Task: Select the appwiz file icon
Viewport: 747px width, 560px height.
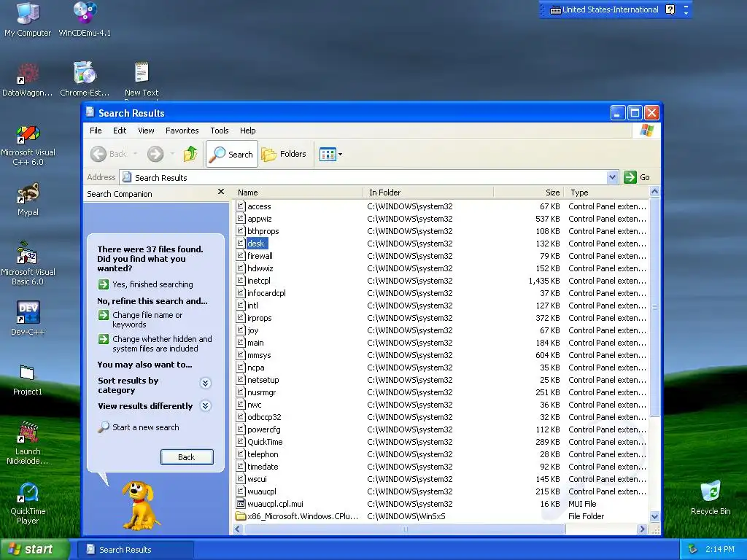Action: [x=241, y=219]
